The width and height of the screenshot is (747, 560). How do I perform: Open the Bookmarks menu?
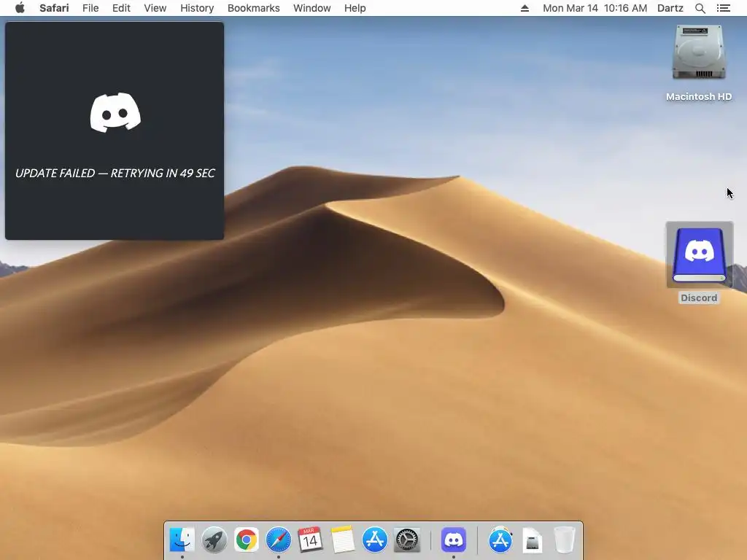point(253,8)
